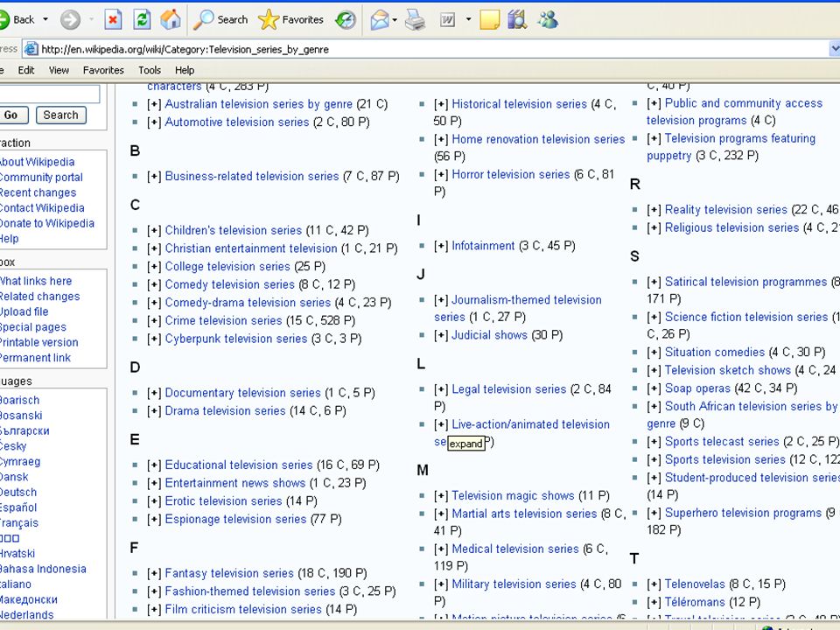Open Favorites star icon
This screenshot has width=840, height=630.
point(269,20)
